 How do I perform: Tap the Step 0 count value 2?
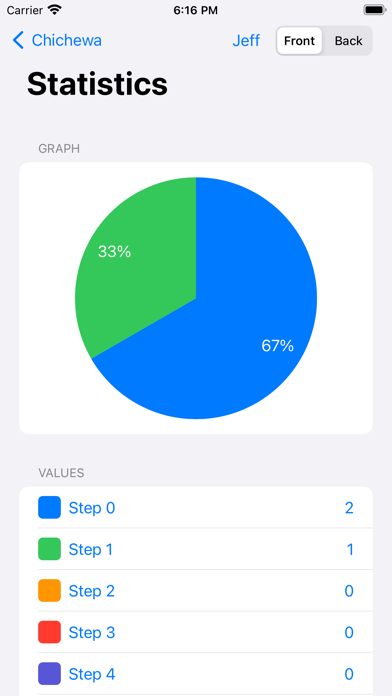pos(349,508)
